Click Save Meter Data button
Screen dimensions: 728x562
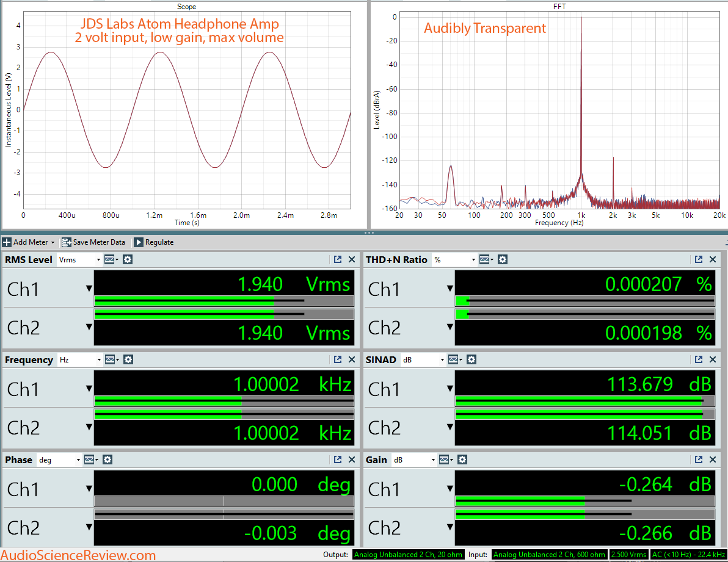tap(94, 242)
